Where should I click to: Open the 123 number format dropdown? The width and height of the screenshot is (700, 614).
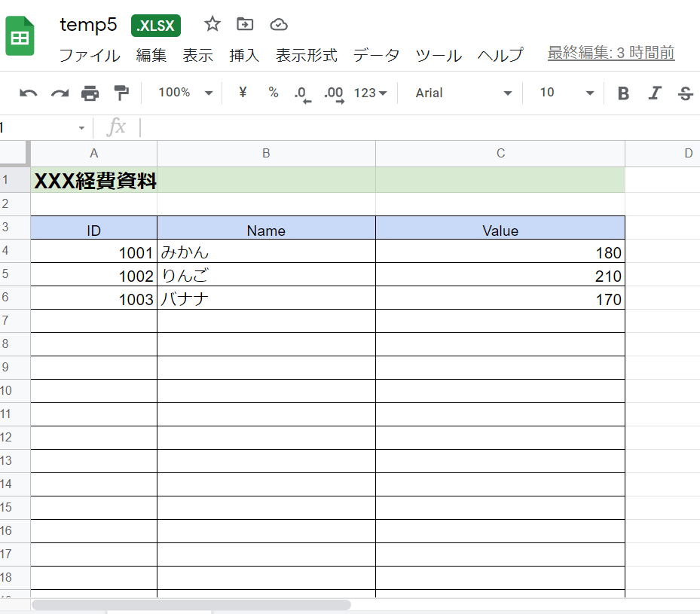368,92
